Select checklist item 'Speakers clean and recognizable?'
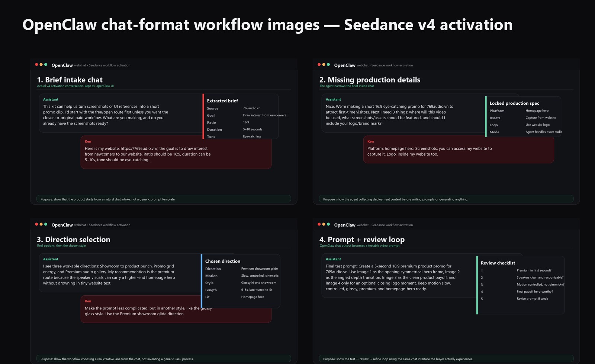Screen dimensions: 595x364 pos(522,277)
